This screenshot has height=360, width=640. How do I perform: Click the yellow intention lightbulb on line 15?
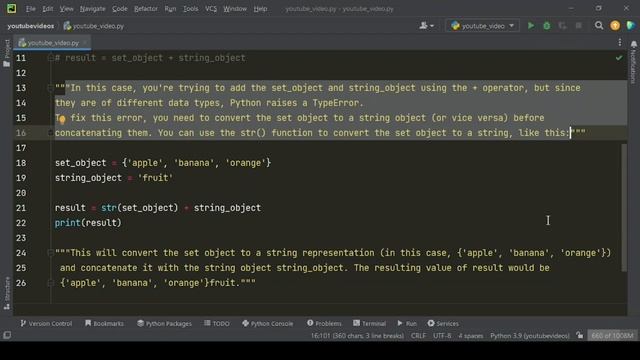tap(62, 120)
